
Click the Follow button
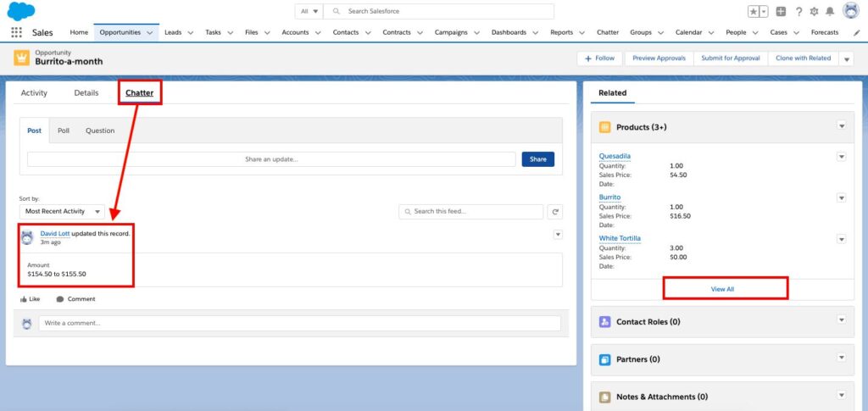[x=599, y=58]
